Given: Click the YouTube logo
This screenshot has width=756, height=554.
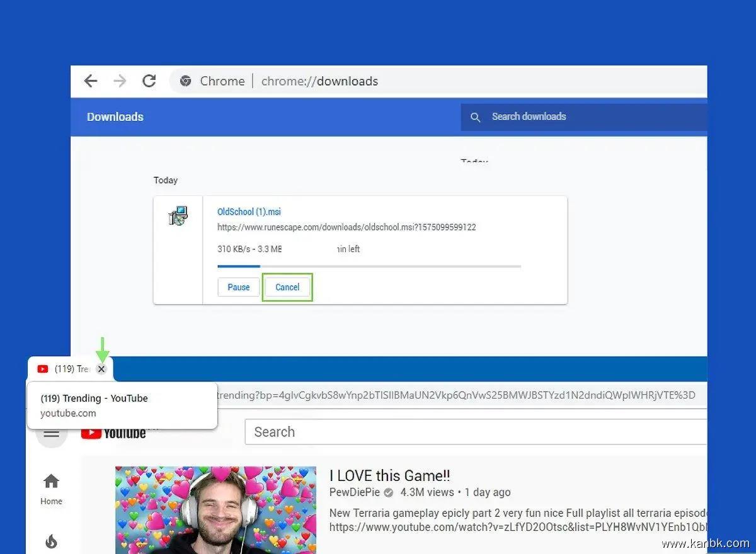Looking at the screenshot, I should click(x=113, y=434).
